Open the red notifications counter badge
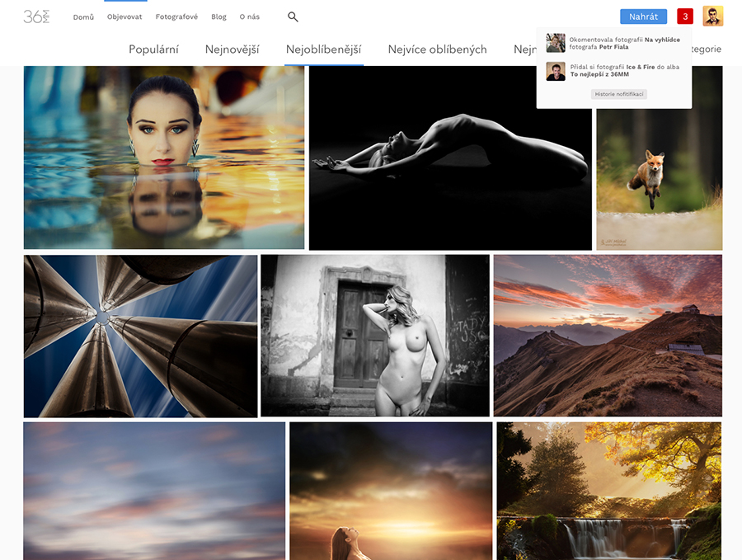 pyautogui.click(x=684, y=16)
